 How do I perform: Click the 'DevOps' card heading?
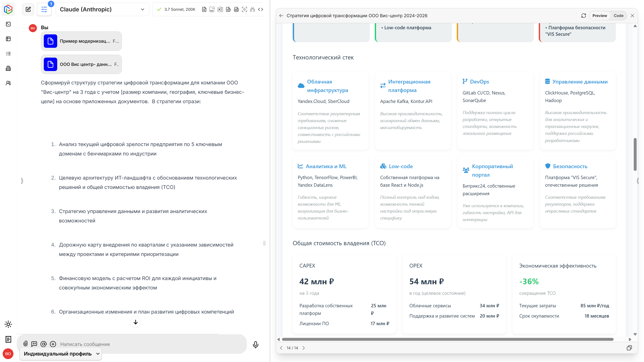click(479, 82)
